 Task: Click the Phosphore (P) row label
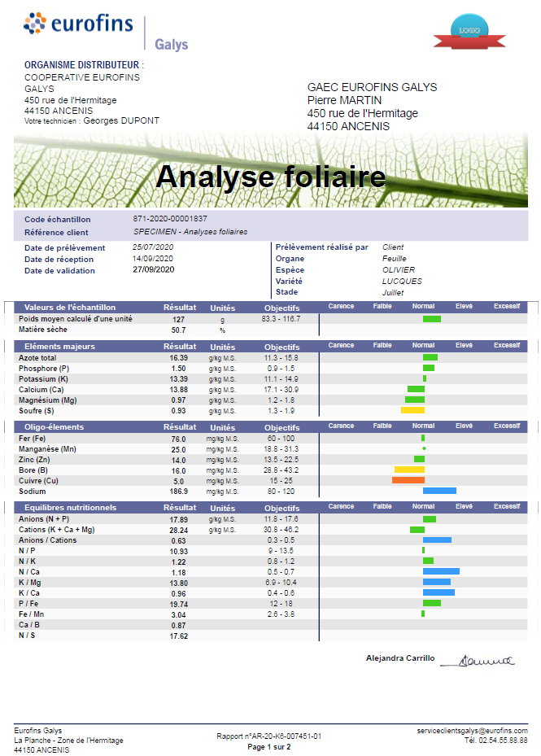[44, 369]
